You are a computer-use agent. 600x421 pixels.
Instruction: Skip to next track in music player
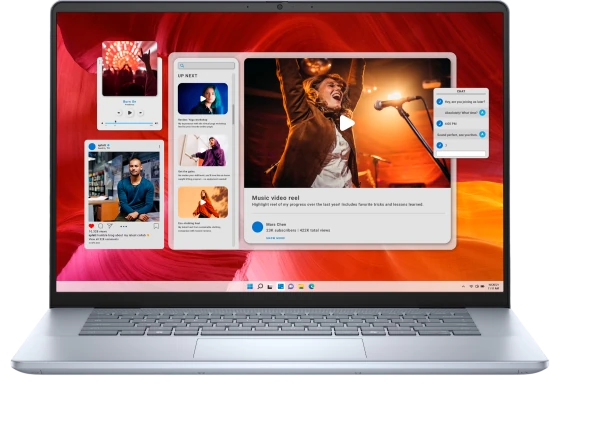tap(141, 113)
